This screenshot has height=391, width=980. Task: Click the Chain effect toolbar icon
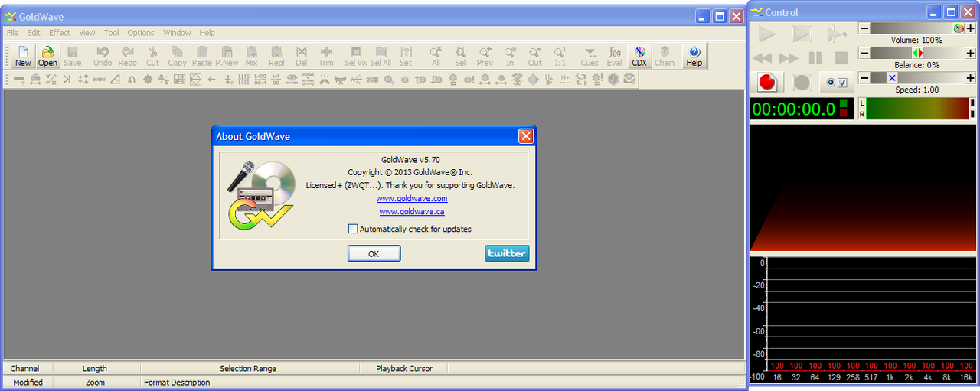coord(665,56)
